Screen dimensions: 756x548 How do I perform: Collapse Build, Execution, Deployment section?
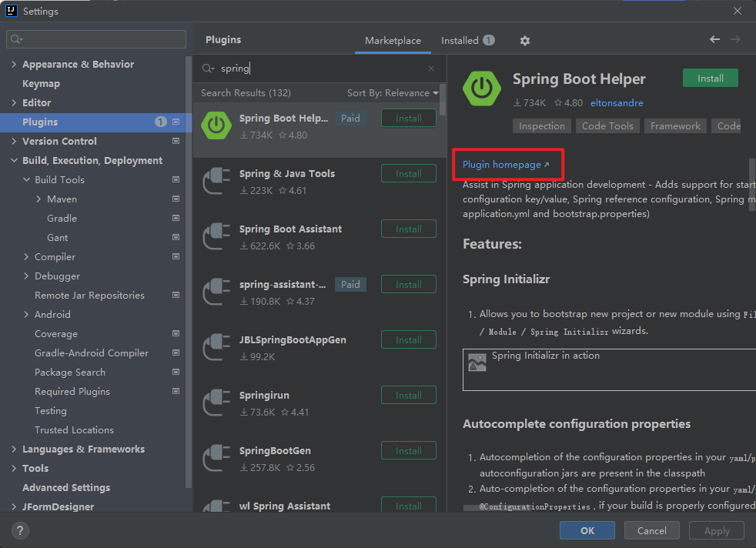click(x=14, y=161)
